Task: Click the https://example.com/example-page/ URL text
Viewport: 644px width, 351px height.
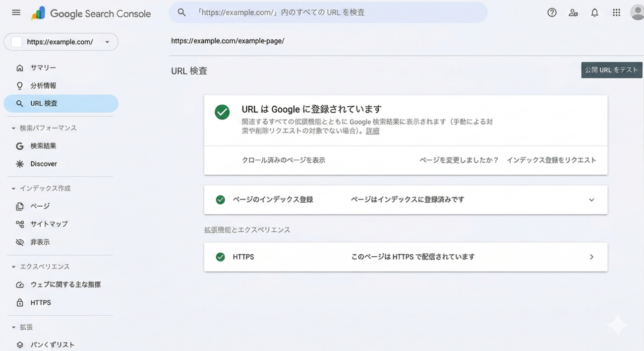Action: point(228,41)
